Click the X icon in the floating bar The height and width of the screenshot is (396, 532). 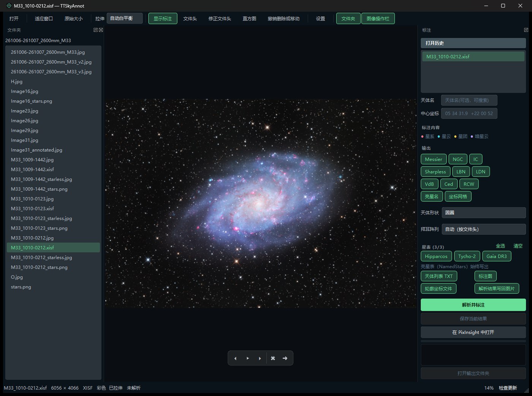pyautogui.click(x=273, y=358)
